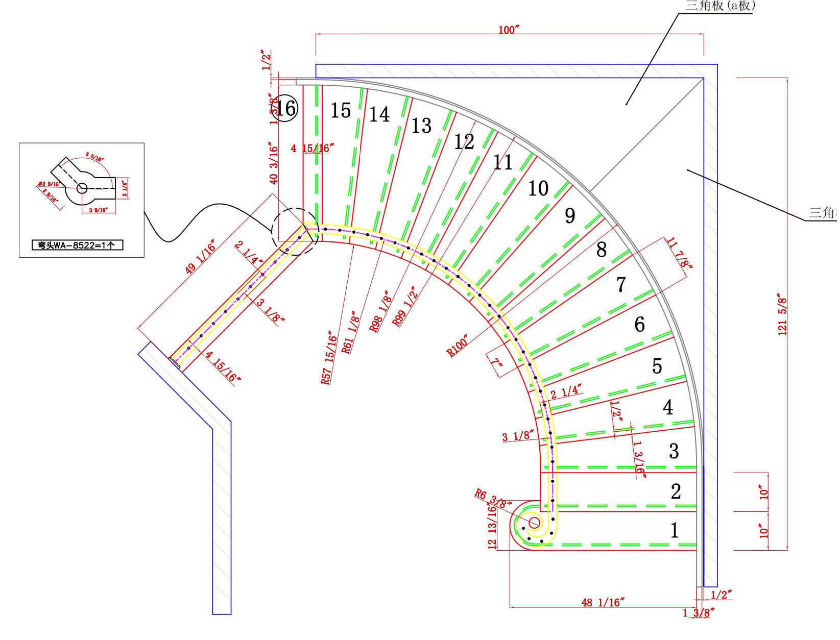This screenshot has width=840, height=640.
Task: Select the ø3 9/16″ diameter in elbow detail
Action: (x=49, y=184)
